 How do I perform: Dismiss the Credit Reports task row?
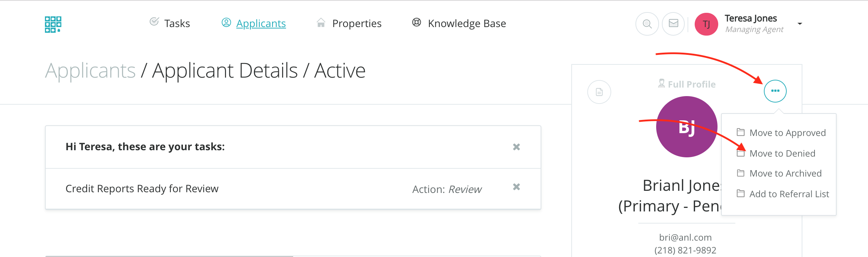point(516,187)
